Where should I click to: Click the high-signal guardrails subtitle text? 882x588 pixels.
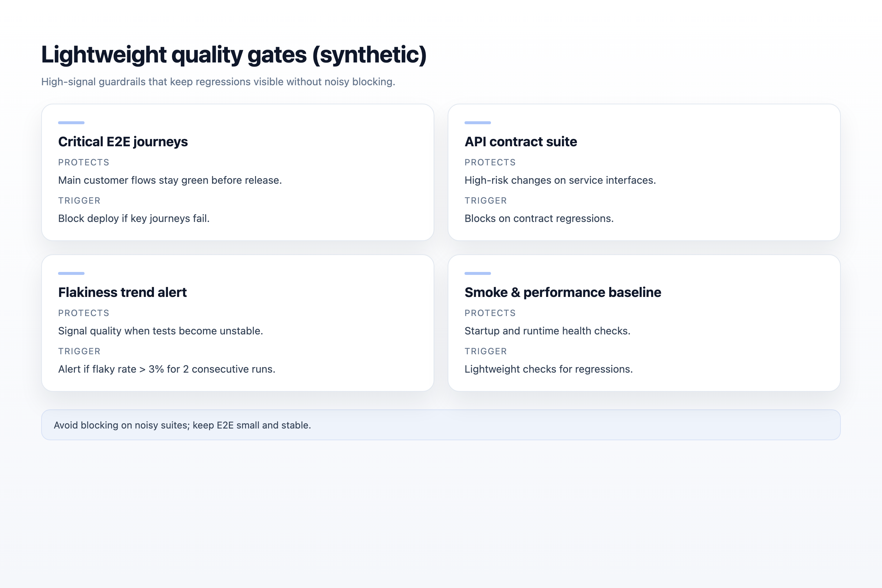tap(218, 81)
